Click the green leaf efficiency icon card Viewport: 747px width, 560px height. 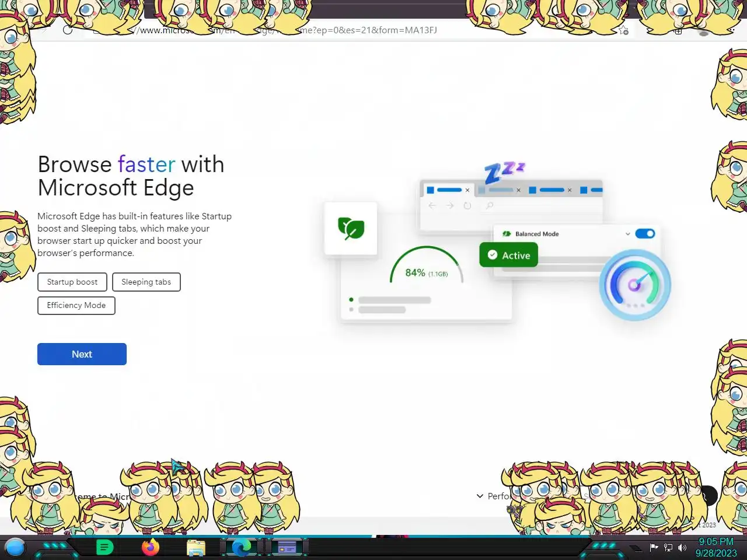coord(351,228)
